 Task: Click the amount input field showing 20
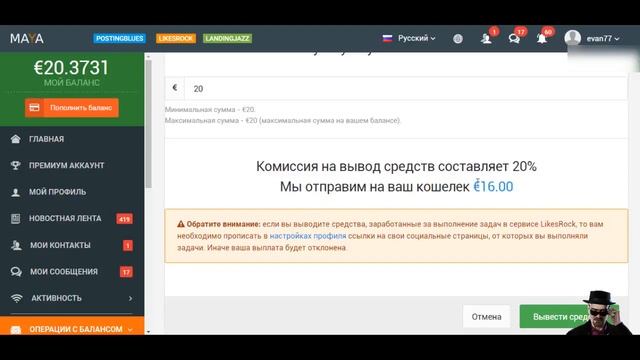click(406, 89)
